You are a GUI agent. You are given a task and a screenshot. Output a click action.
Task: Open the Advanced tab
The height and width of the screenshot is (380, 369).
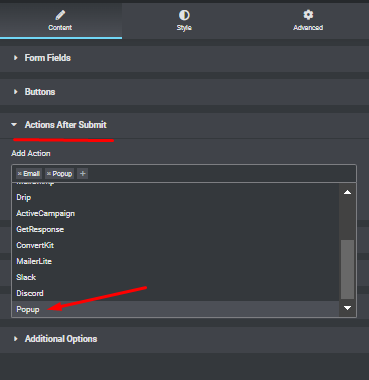coord(308,21)
